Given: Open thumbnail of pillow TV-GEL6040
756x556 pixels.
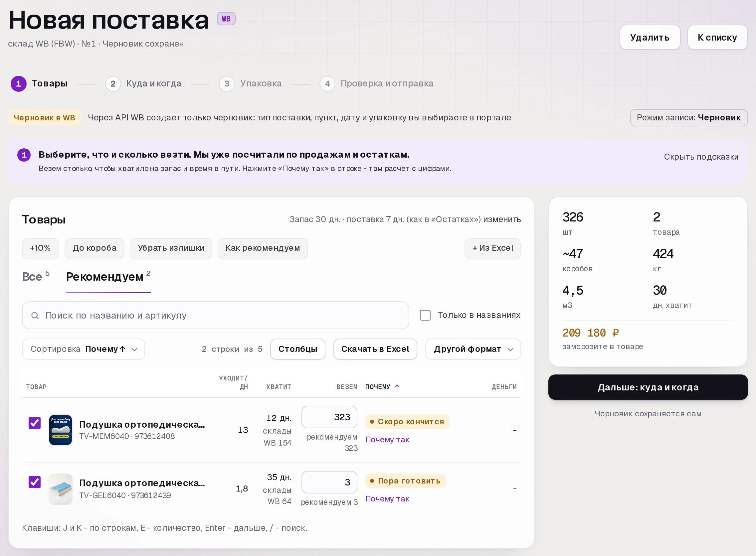Looking at the screenshot, I should click(x=61, y=489).
